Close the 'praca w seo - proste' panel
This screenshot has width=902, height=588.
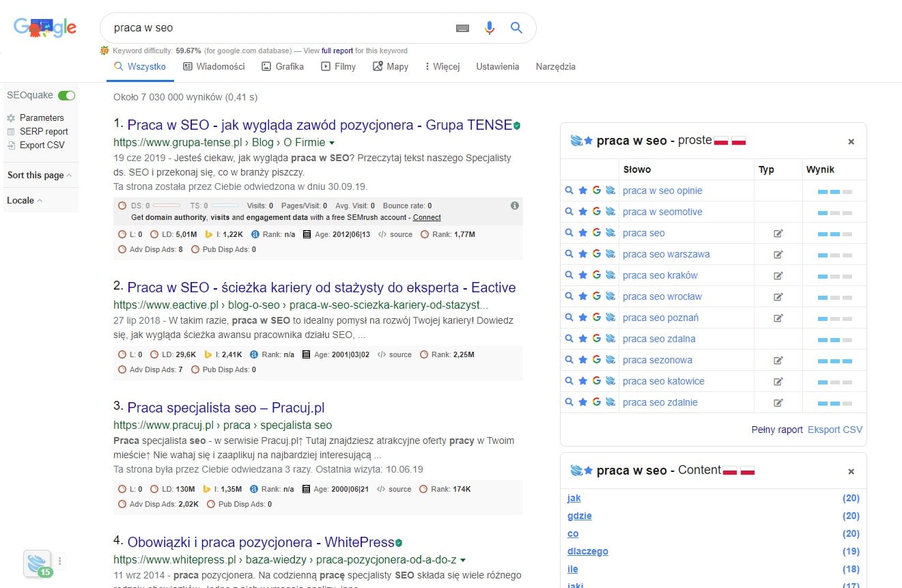pos(851,141)
